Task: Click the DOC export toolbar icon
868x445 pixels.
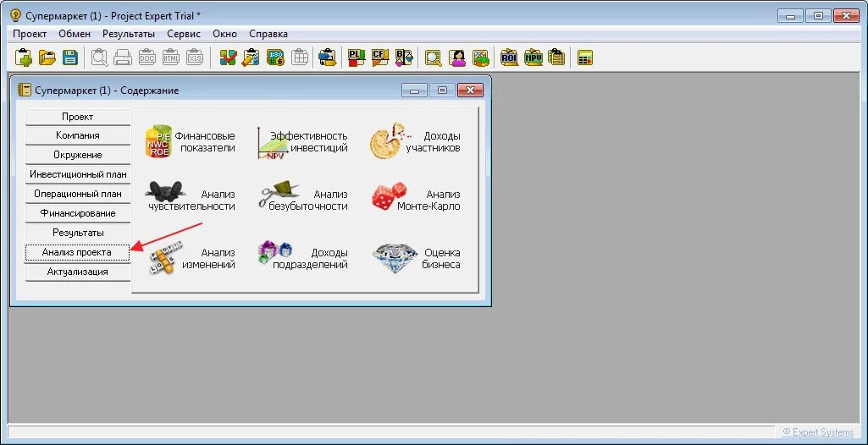Action: (x=147, y=58)
